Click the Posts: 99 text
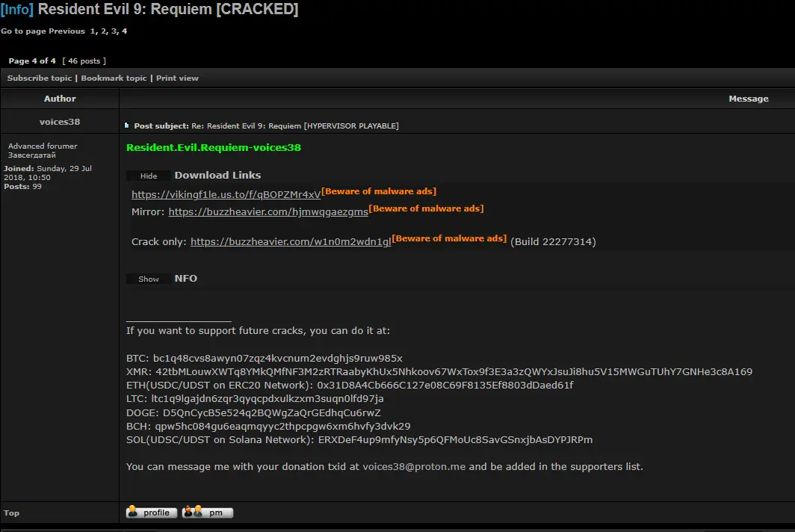Viewport: 795px width, 532px height. pyautogui.click(x=23, y=187)
